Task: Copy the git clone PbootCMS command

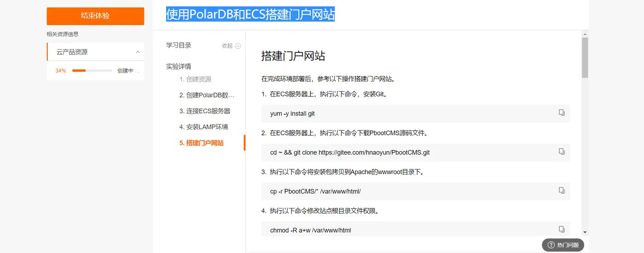Action: coord(562,152)
